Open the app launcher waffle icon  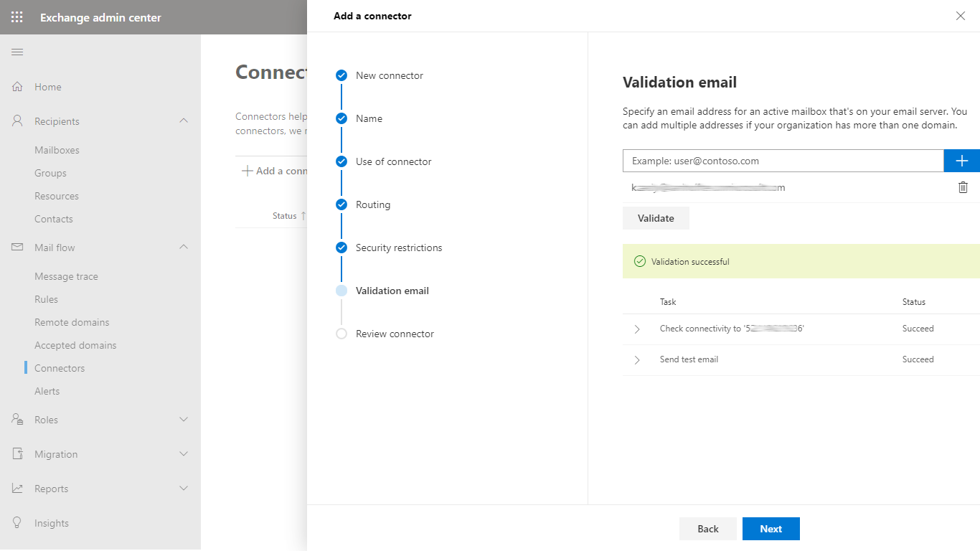17,17
